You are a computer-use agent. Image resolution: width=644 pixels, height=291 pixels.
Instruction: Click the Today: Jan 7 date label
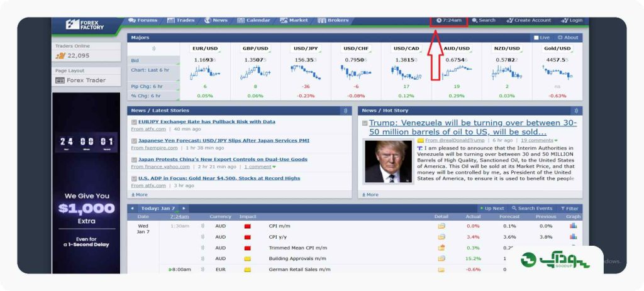(x=158, y=209)
